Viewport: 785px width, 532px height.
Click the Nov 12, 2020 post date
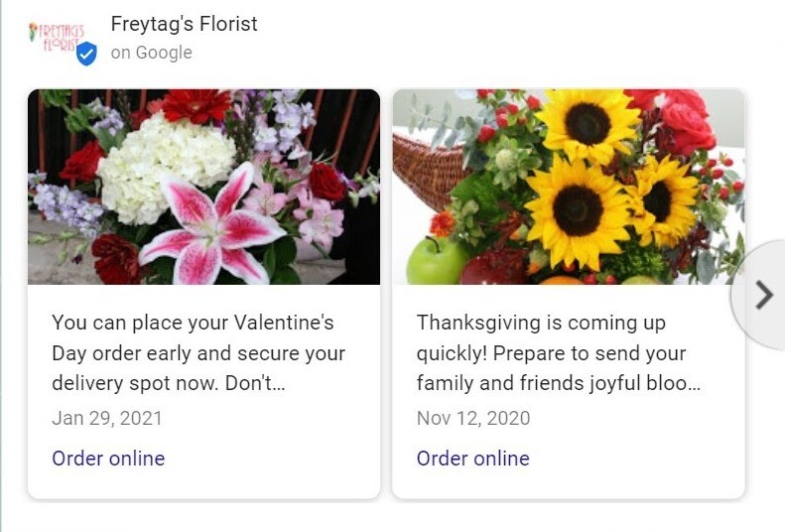pyautogui.click(x=473, y=418)
